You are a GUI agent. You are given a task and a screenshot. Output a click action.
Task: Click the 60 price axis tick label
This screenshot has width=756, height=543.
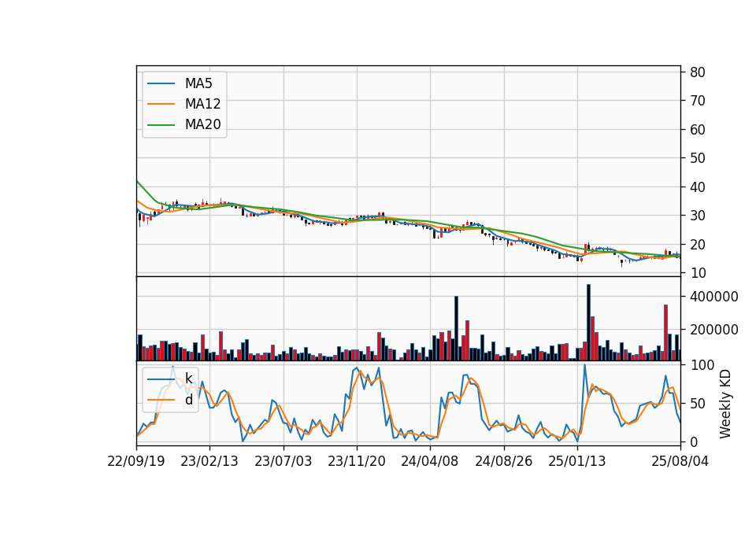(697, 130)
